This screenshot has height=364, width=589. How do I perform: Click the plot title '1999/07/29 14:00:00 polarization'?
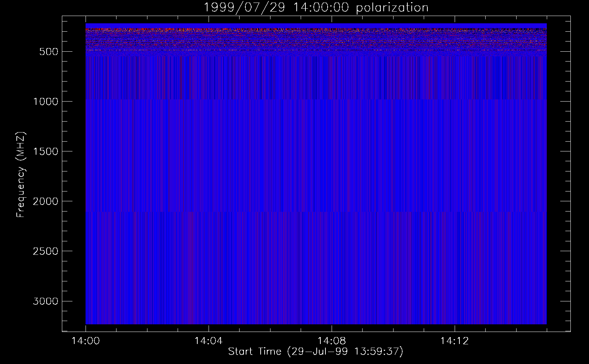(316, 7)
